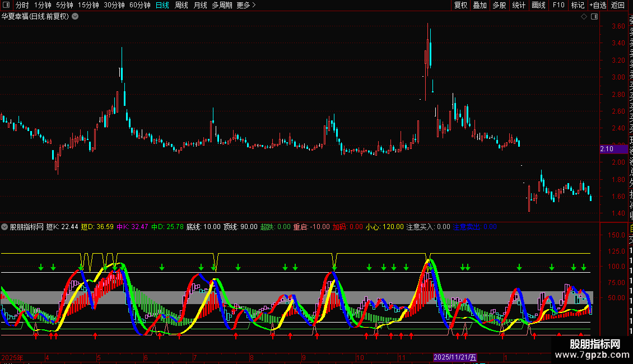Select the 60分钟 period

coord(139,5)
